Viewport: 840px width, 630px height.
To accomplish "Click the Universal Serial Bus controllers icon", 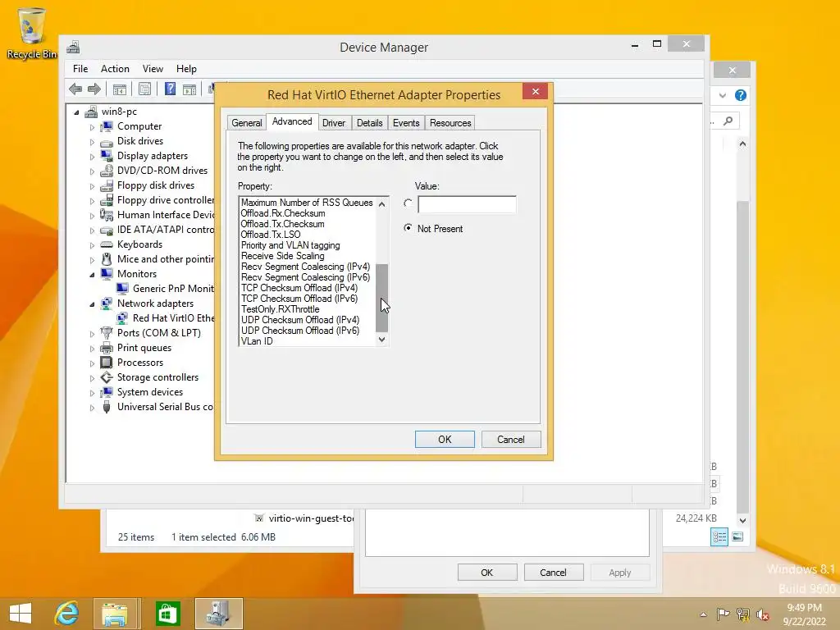I will tap(107, 407).
